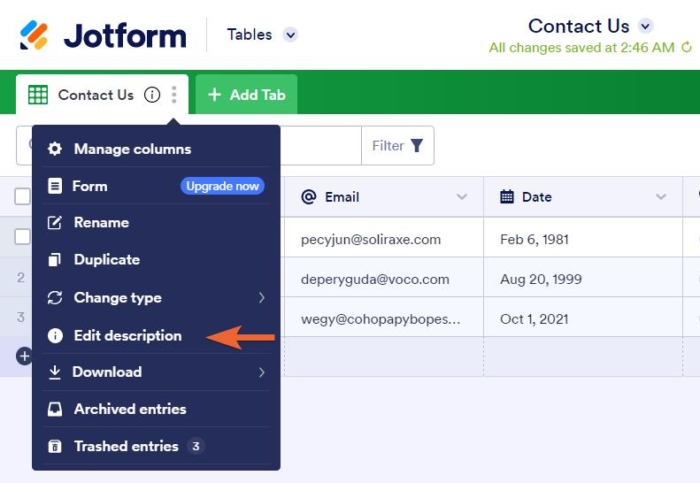This screenshot has width=700, height=483.
Task: Click the add new row plus icon
Action: (x=24, y=356)
